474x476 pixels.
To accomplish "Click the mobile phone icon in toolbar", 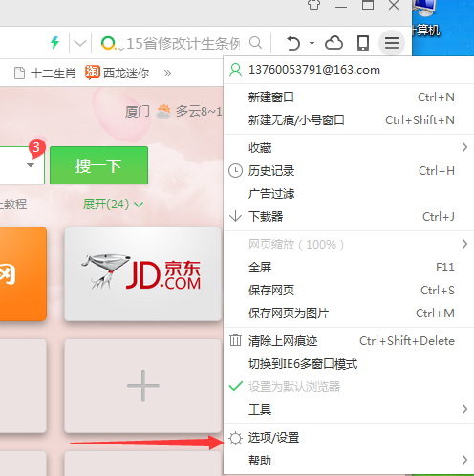I will (x=363, y=43).
